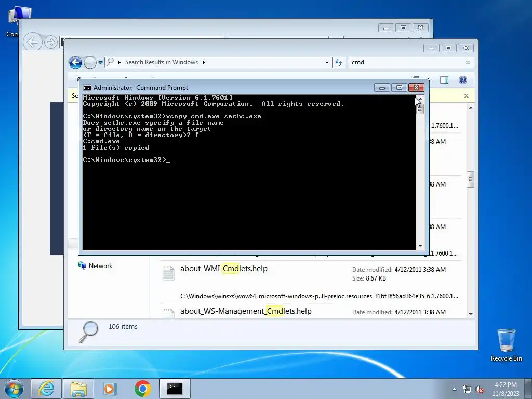Click the Command Prompt title bar icon

tap(87, 88)
